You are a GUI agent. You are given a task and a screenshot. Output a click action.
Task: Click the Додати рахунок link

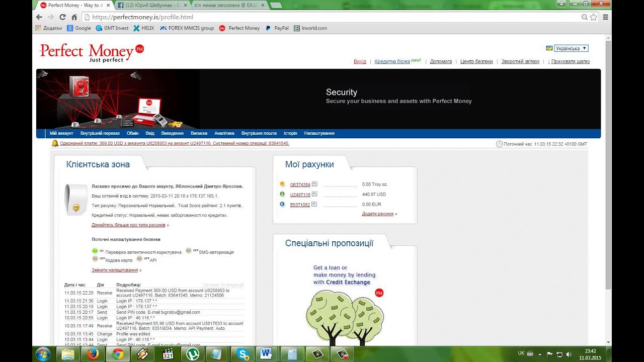(378, 214)
